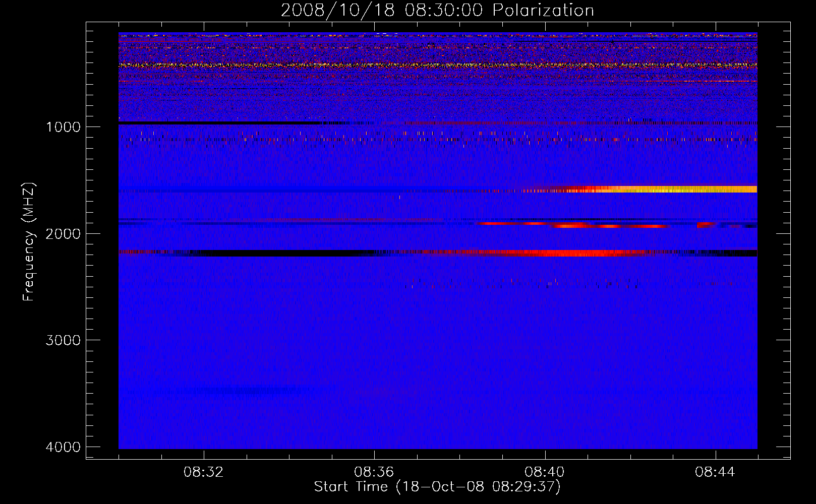The image size is (816, 504).
Task: Click the 08:40 time tick label
Action: pyautogui.click(x=545, y=472)
